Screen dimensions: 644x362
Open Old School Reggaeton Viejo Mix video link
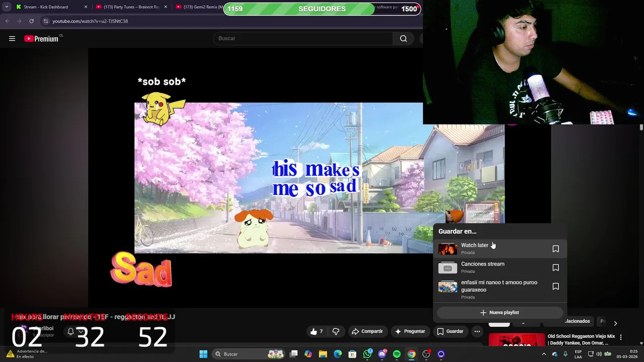(581, 339)
